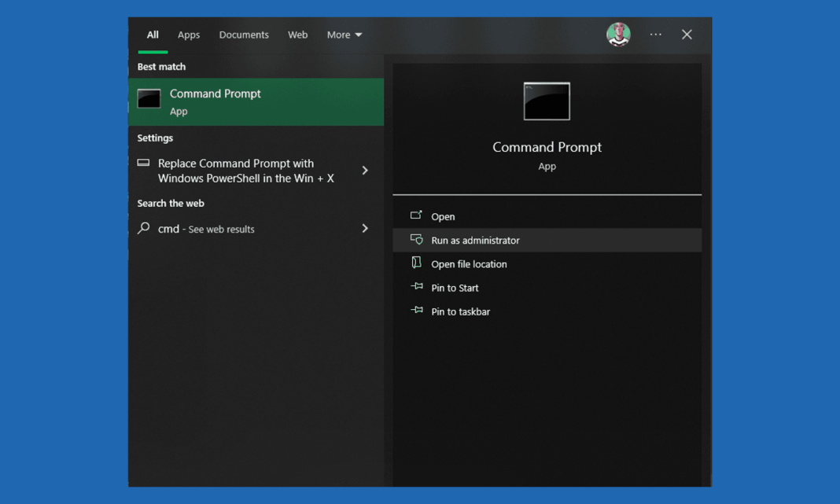This screenshot has width=840, height=504.
Task: Expand the arrow next to cmd web results
Action: coord(365,229)
